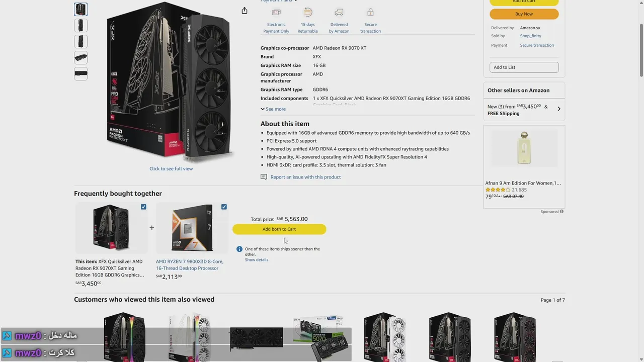Click the Secure transaction lock icon

370,12
